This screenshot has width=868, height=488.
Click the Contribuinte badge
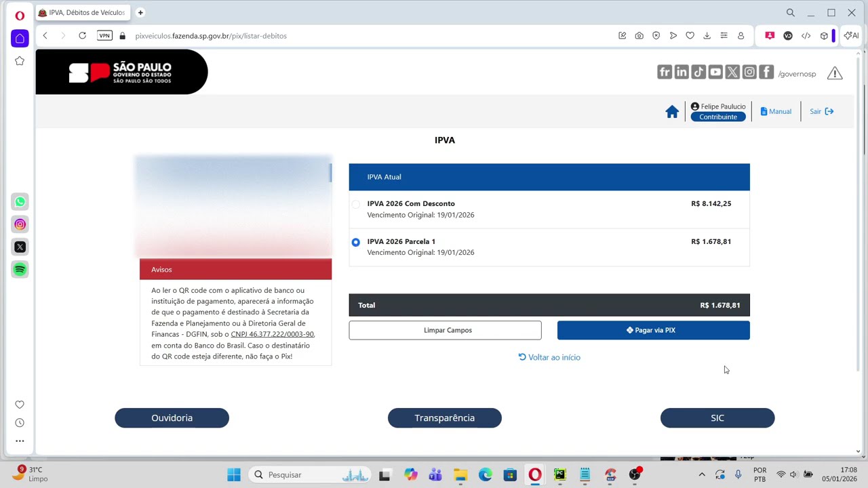718,117
